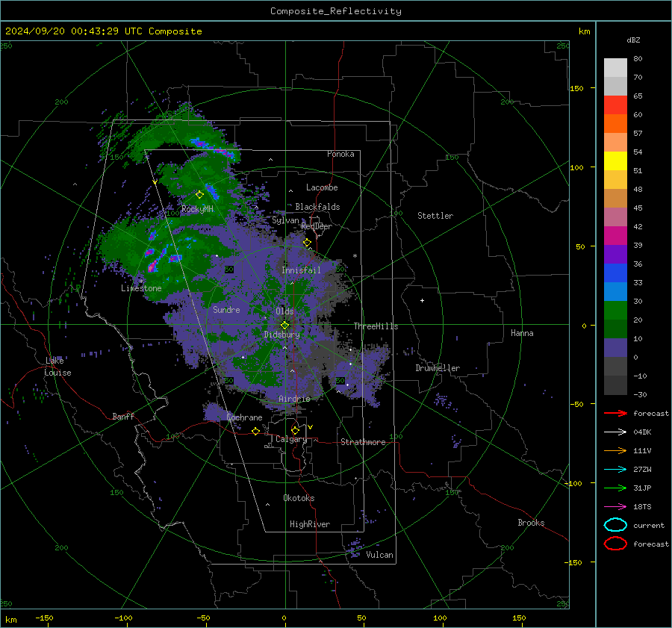Click the Composite_Reflectivity title text

click(336, 11)
